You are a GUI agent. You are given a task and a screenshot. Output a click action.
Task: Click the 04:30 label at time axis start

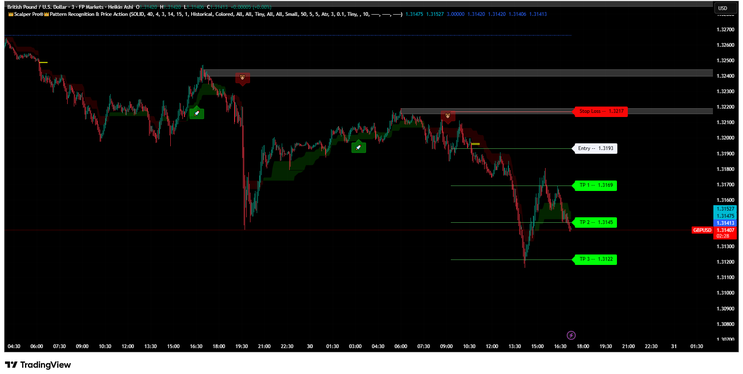point(14,347)
